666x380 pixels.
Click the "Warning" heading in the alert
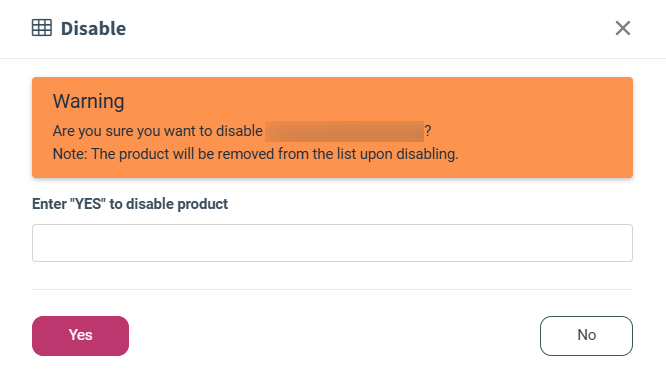88,101
